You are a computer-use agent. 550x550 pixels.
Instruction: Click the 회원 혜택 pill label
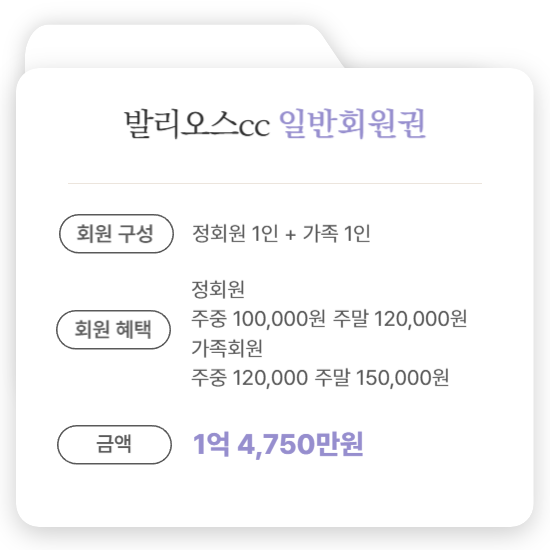click(x=113, y=329)
